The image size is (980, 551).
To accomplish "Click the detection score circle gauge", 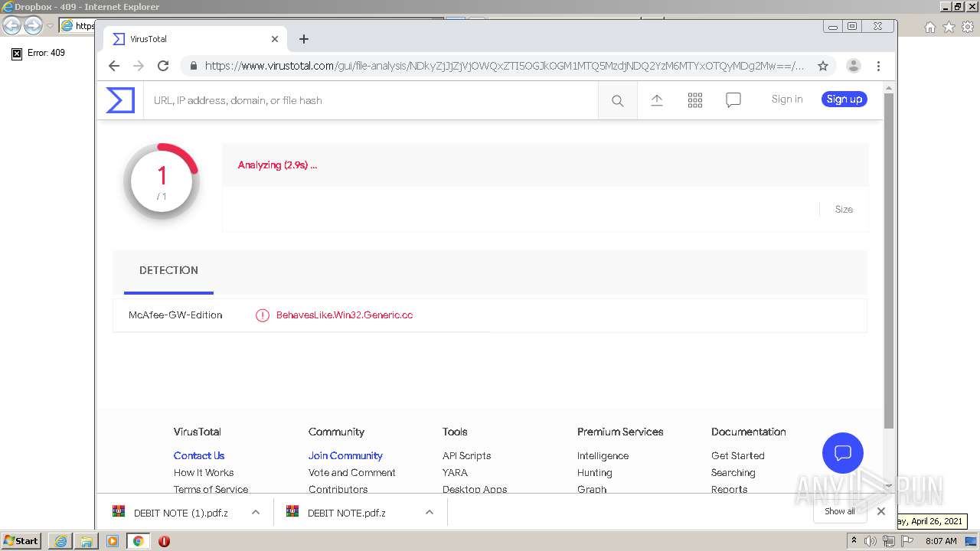I will 162,181.
